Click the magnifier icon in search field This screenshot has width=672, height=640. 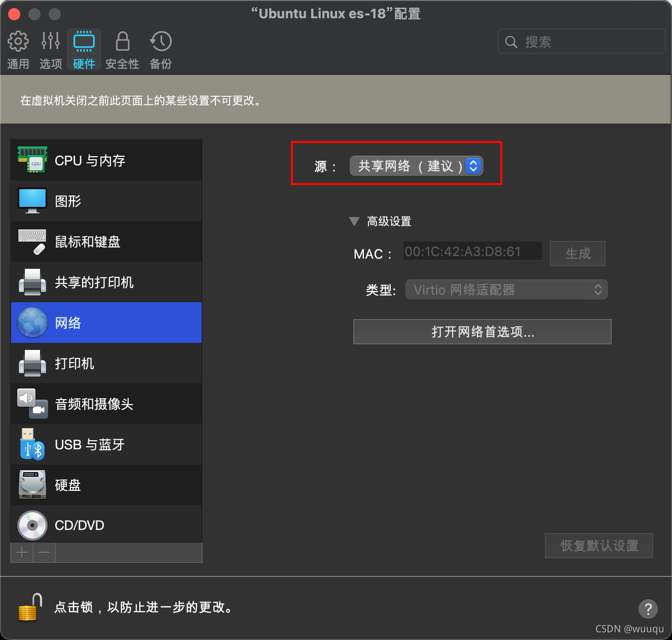point(511,42)
